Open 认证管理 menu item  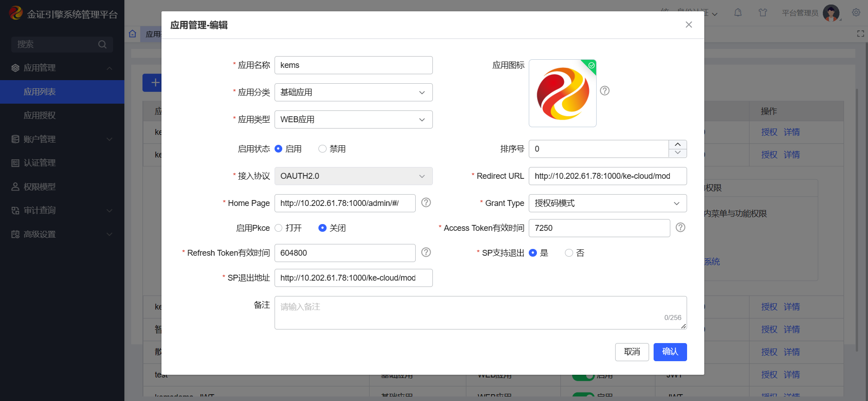pyautogui.click(x=62, y=163)
